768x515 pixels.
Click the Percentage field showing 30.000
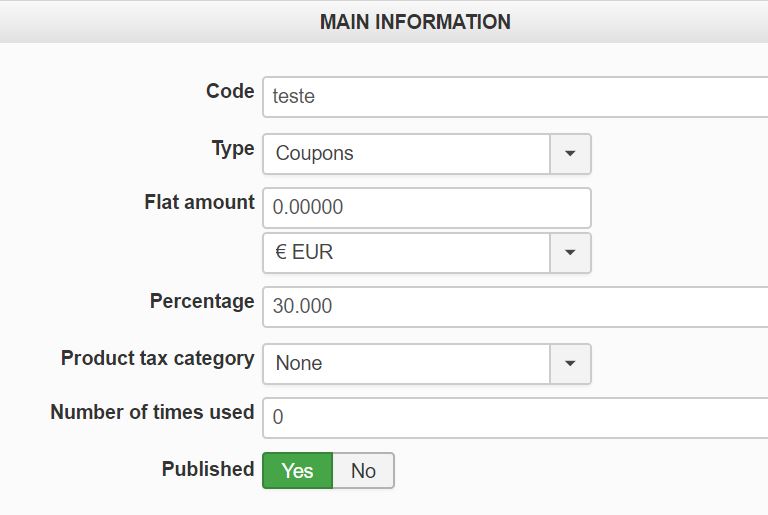pyautogui.click(x=515, y=307)
